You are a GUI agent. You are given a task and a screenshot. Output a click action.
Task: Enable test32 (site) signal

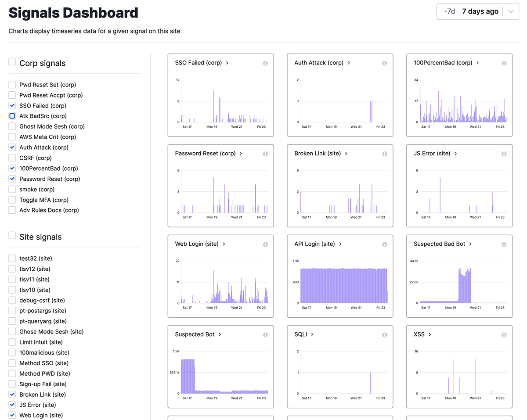point(12,258)
